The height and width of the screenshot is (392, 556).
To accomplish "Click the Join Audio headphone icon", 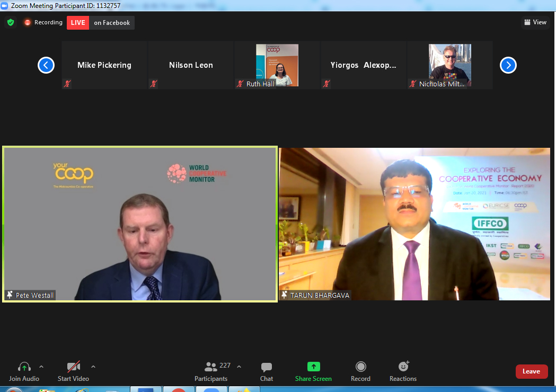I will [24, 367].
